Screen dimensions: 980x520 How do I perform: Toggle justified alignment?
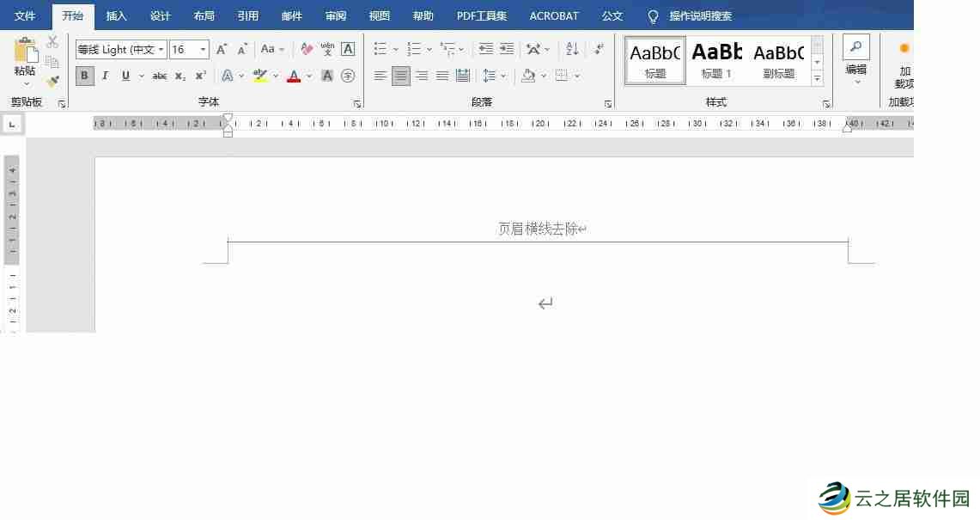pyautogui.click(x=442, y=76)
